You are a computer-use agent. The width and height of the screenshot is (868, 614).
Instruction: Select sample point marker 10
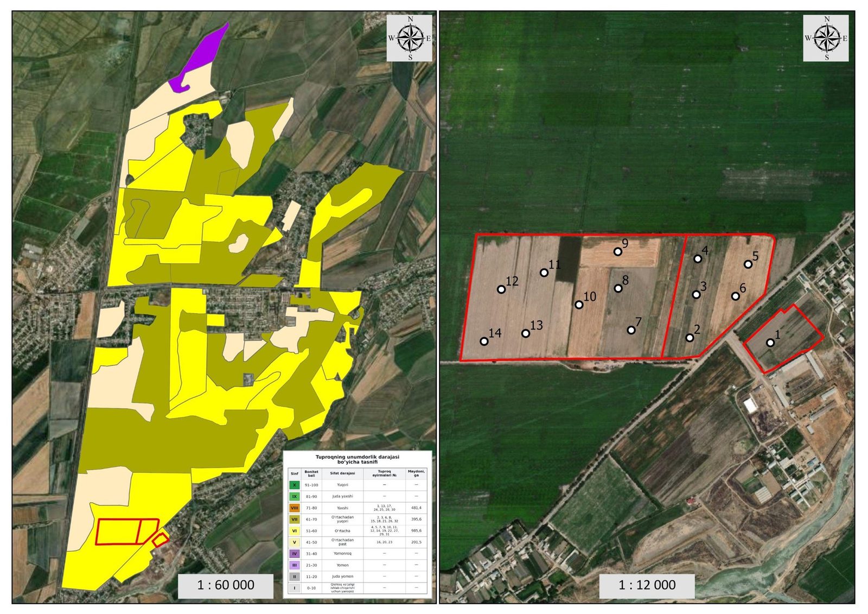pos(579,305)
